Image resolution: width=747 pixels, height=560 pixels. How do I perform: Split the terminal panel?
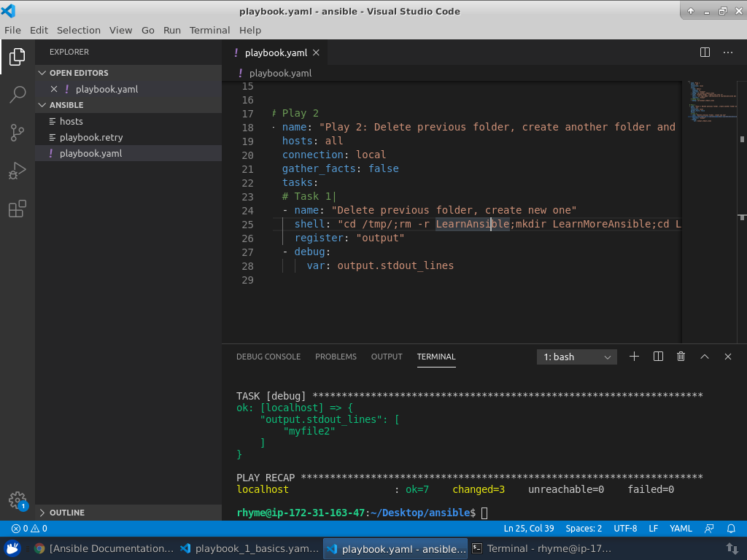(x=658, y=357)
